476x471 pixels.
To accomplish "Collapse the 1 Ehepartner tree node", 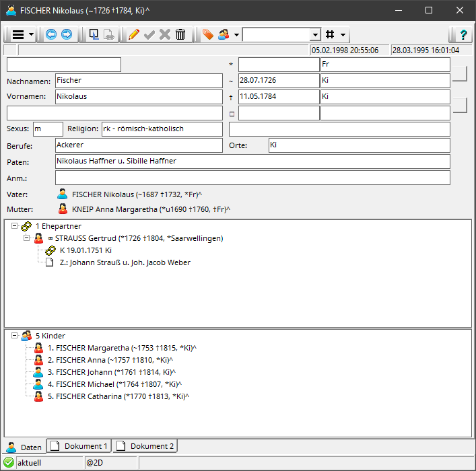I will pyautogui.click(x=14, y=226).
